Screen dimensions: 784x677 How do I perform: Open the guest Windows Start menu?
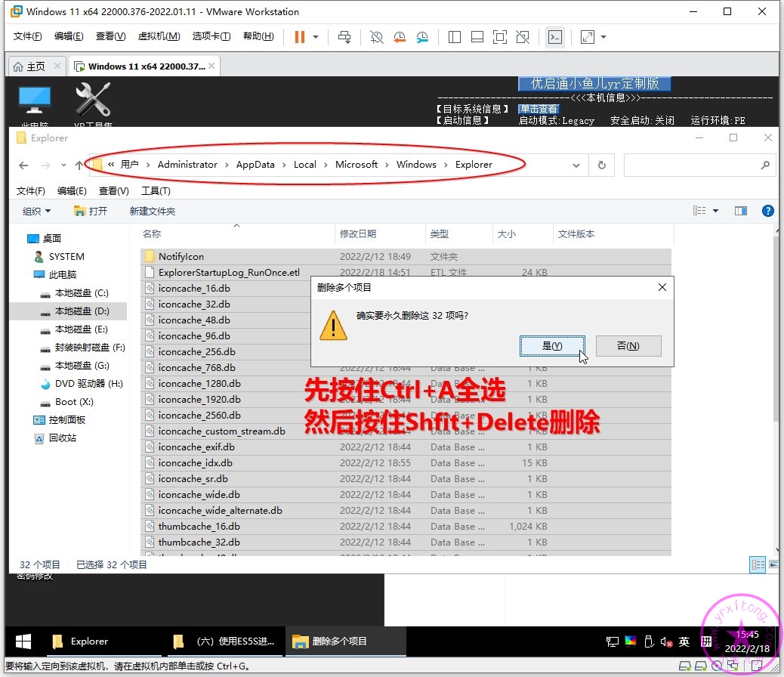(x=23, y=641)
